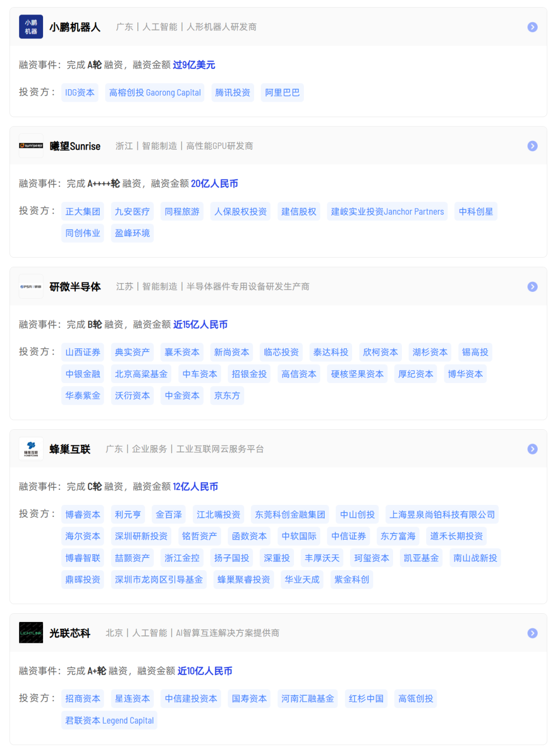Click the 12亿人民币 funding amount
Screen dimensions: 560x749
pos(195,487)
